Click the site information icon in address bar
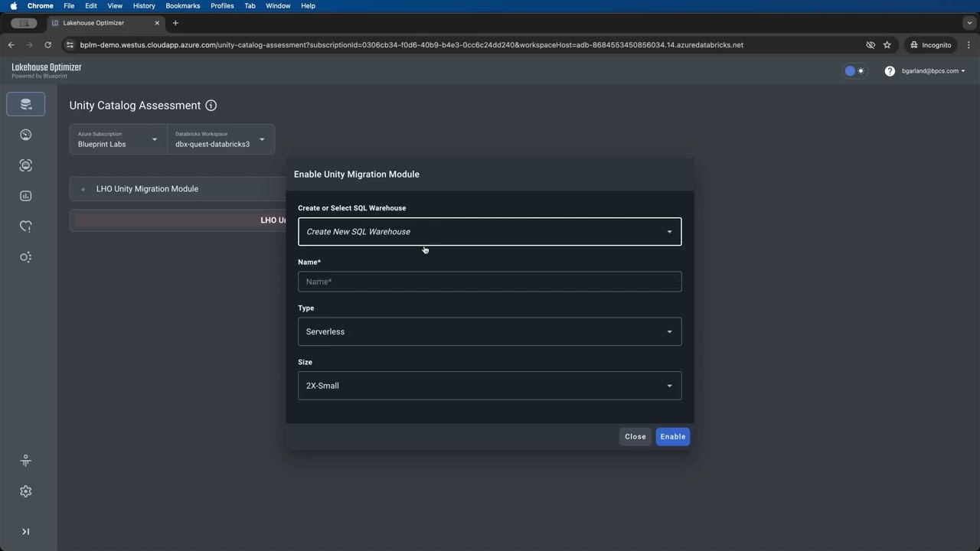980x551 pixels. tap(70, 45)
